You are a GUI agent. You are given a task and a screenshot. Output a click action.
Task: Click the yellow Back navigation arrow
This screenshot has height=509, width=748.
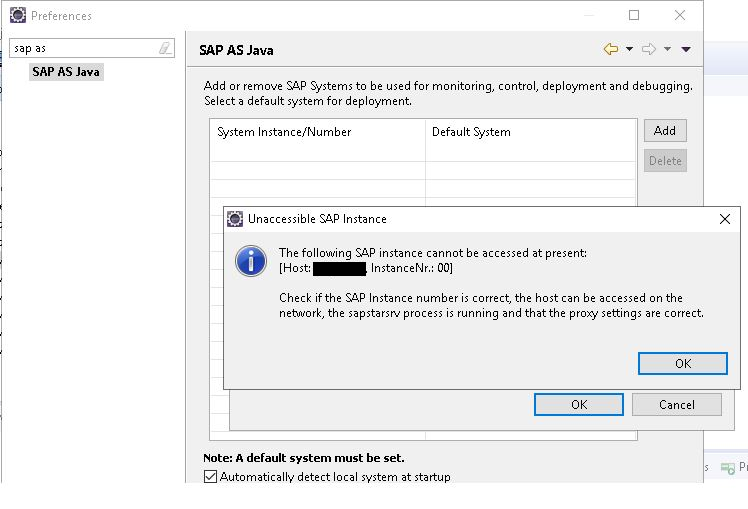click(x=611, y=49)
